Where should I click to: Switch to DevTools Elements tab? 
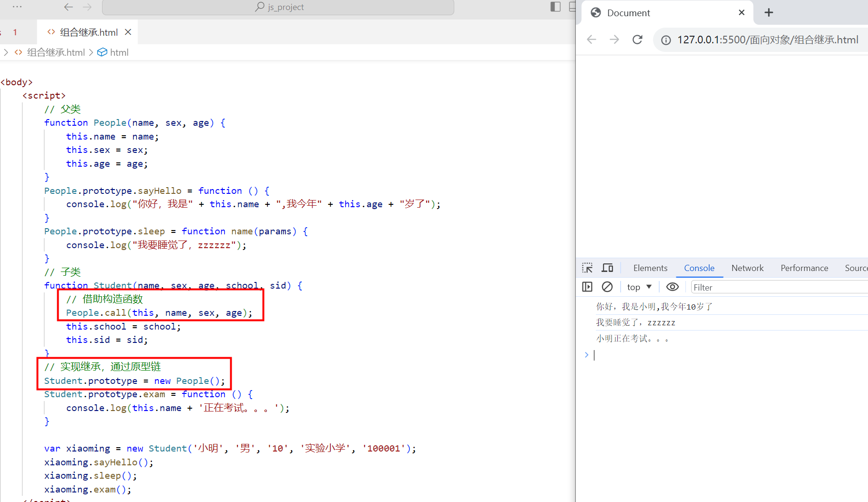click(650, 268)
